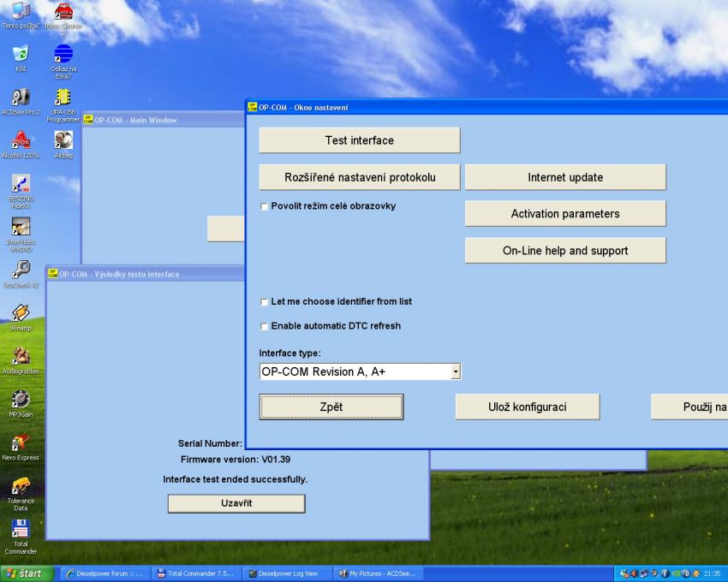Click the OP-COM icon in Main Window title bar
The height and width of the screenshot is (582, 728).
coord(87,120)
